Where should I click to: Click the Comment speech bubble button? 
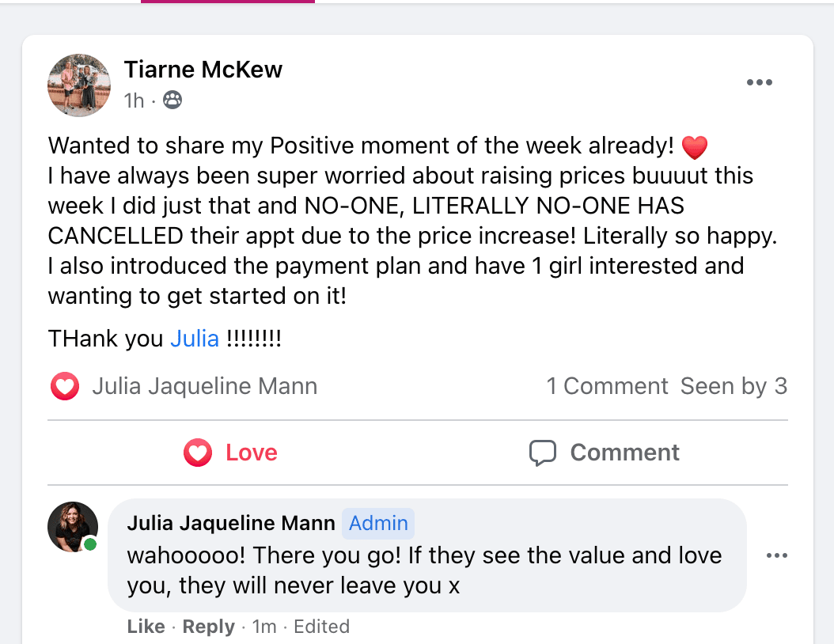click(605, 453)
